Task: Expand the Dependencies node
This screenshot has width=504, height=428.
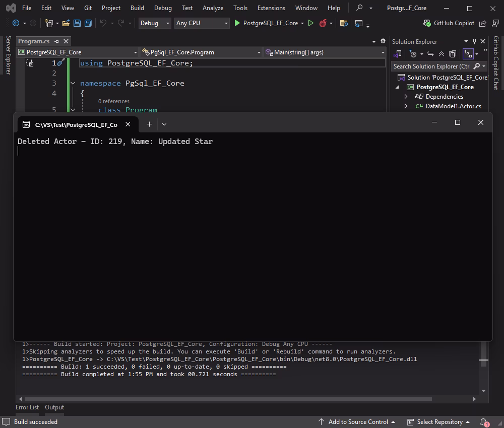Action: tap(406, 96)
